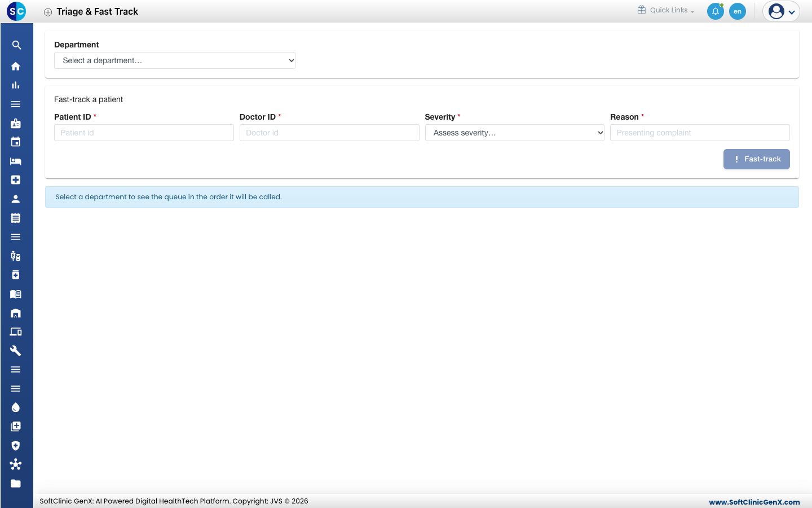Image resolution: width=812 pixels, height=508 pixels.
Task: Open the open-book icon in sidebar
Action: click(16, 294)
